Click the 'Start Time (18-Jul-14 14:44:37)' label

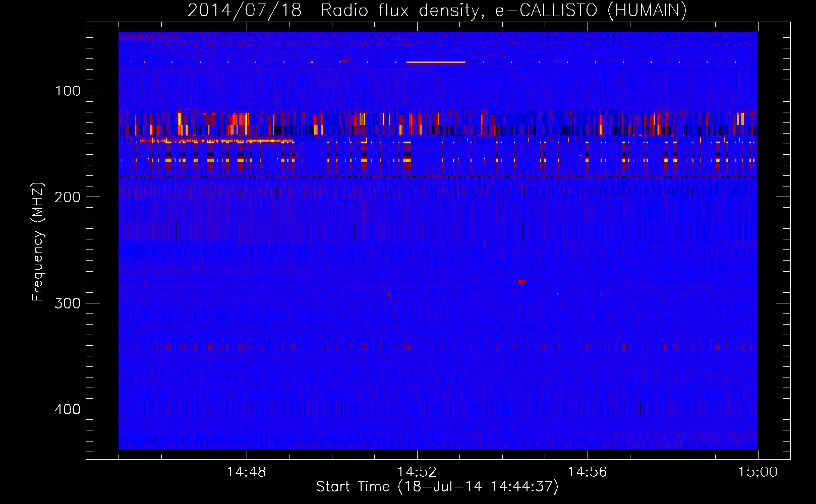click(x=437, y=487)
